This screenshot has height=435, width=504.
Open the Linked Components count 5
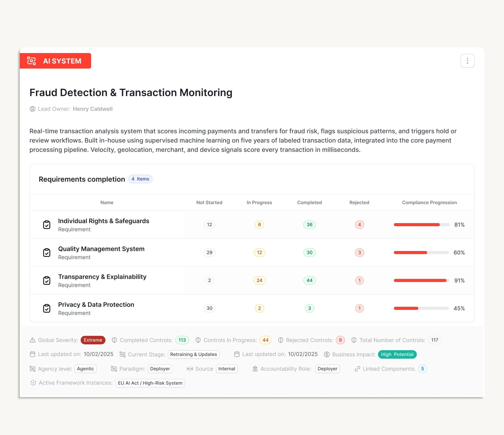point(422,369)
